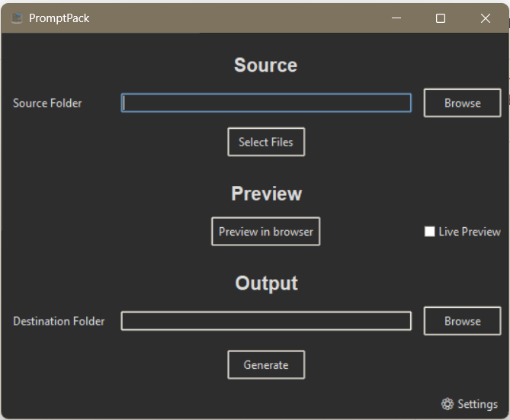Open Settings via the gear icon

[447, 404]
